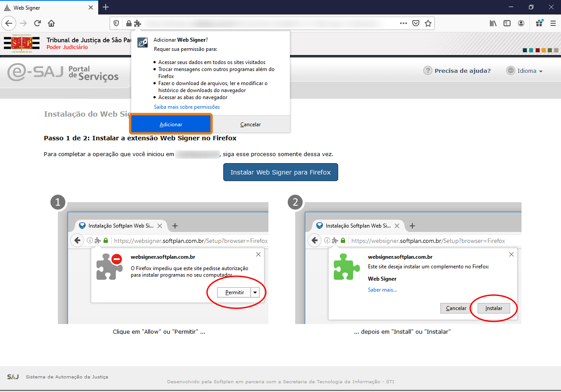Open the Library bookshelf icon
Screen dimensions: 561x392
click(493, 23)
